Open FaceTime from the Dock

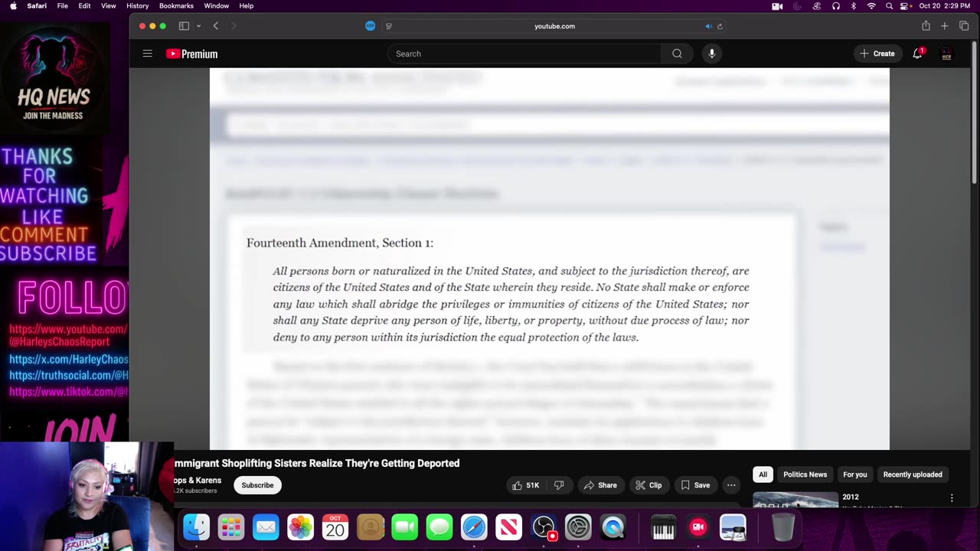coord(405,527)
